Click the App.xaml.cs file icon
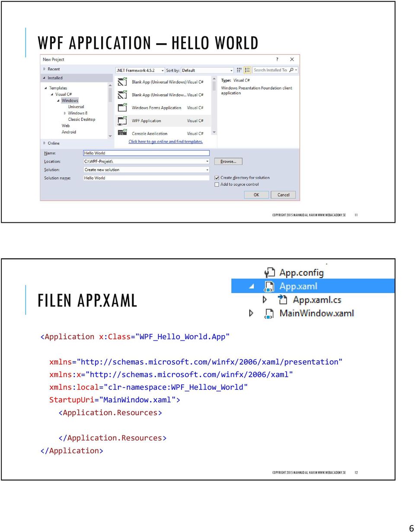The image size is (415, 532). click(283, 299)
